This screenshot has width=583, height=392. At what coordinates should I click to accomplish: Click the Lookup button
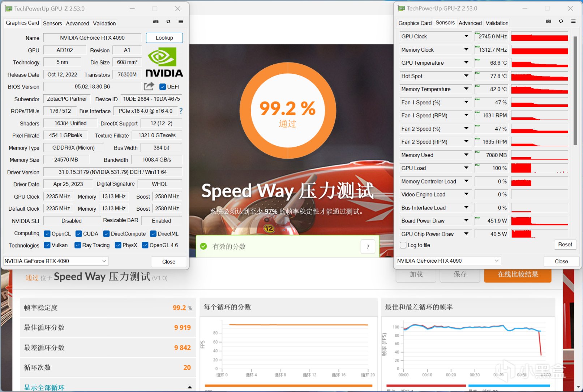pyautogui.click(x=164, y=38)
